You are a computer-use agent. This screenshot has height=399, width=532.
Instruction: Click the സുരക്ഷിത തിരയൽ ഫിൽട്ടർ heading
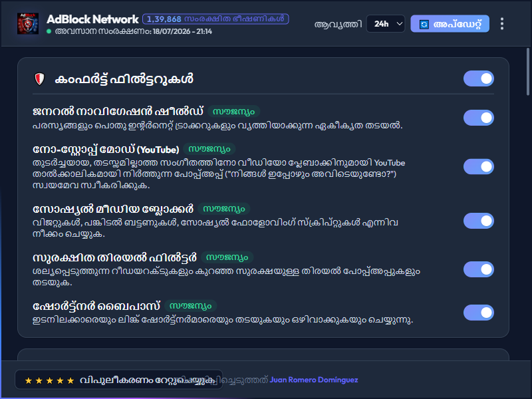coord(114,257)
